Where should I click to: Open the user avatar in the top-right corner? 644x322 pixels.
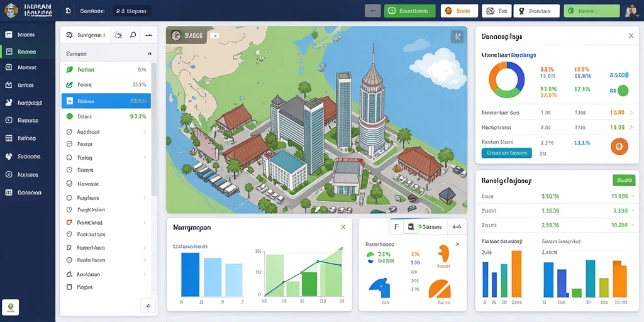pos(633,11)
